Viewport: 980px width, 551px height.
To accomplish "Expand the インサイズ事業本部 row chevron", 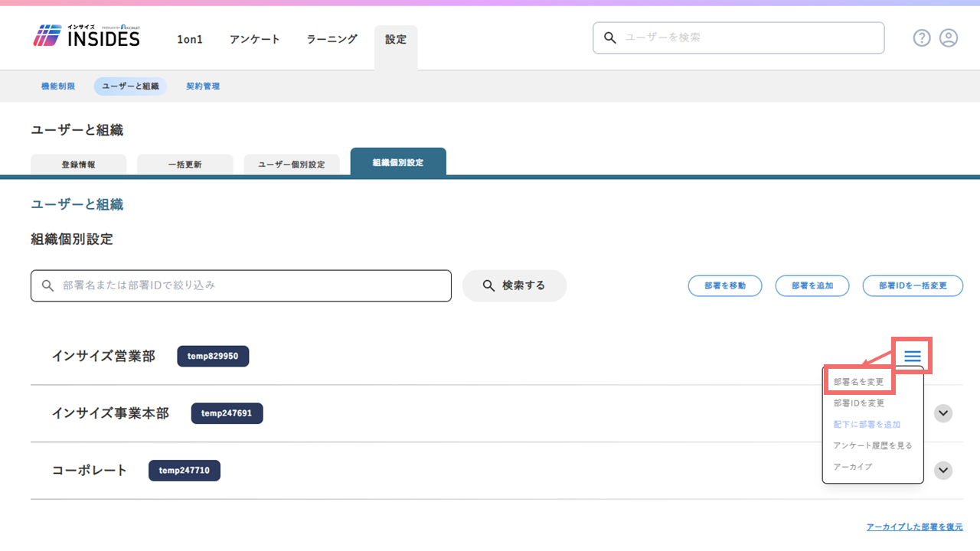I will pos(944,413).
